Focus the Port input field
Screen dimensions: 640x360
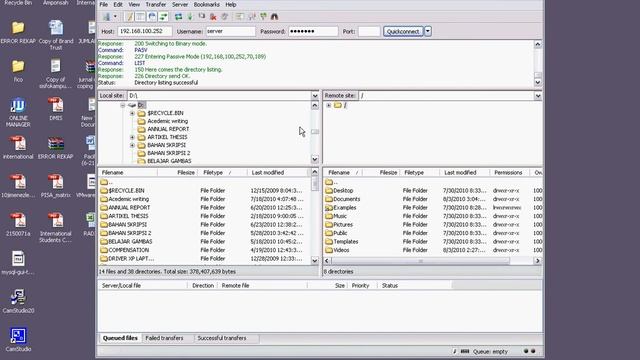point(369,31)
